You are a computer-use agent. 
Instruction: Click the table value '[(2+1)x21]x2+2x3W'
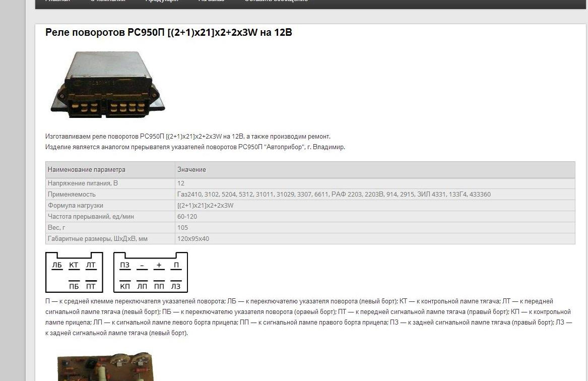[206, 206]
